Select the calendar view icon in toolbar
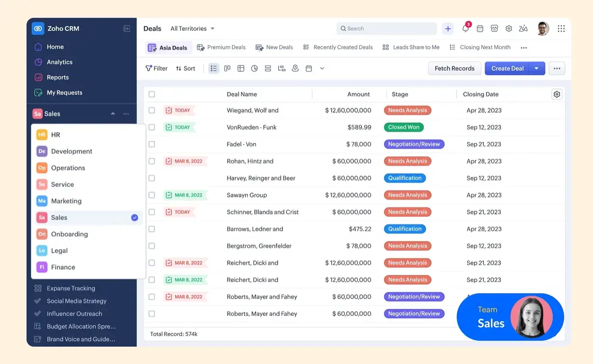This screenshot has height=364, width=593. [309, 68]
